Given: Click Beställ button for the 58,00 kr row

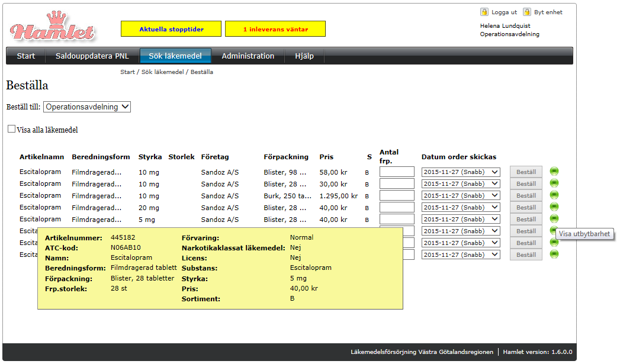Looking at the screenshot, I should pyautogui.click(x=526, y=172).
